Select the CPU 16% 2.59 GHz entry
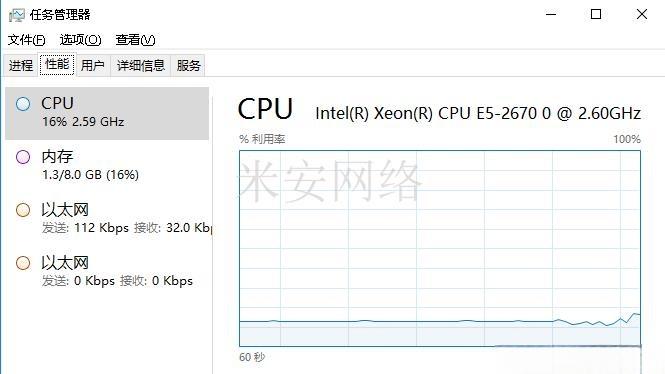The width and height of the screenshot is (665, 374). pos(107,113)
